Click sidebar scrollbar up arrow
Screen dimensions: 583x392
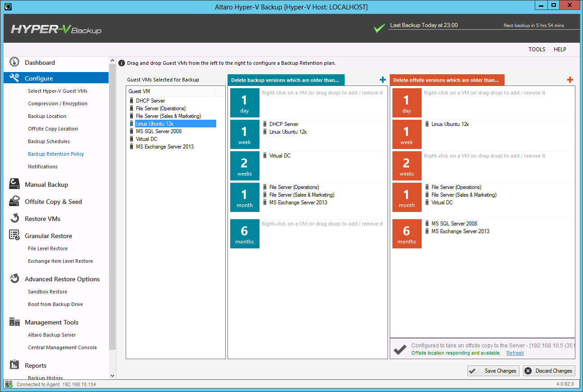point(112,60)
